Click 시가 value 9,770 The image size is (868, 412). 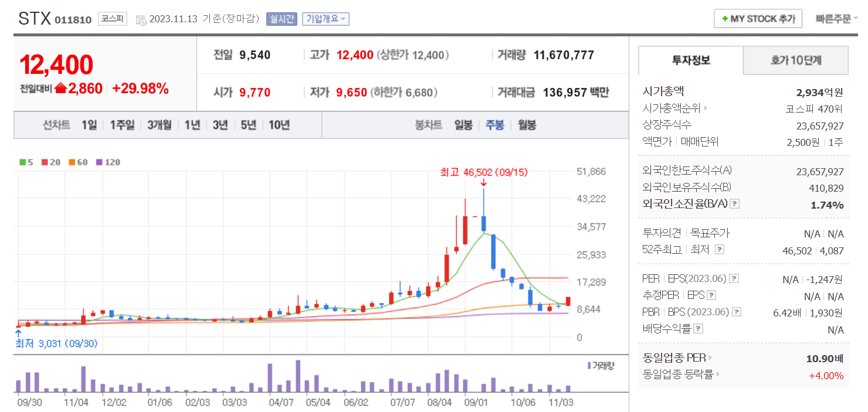pyautogui.click(x=255, y=92)
